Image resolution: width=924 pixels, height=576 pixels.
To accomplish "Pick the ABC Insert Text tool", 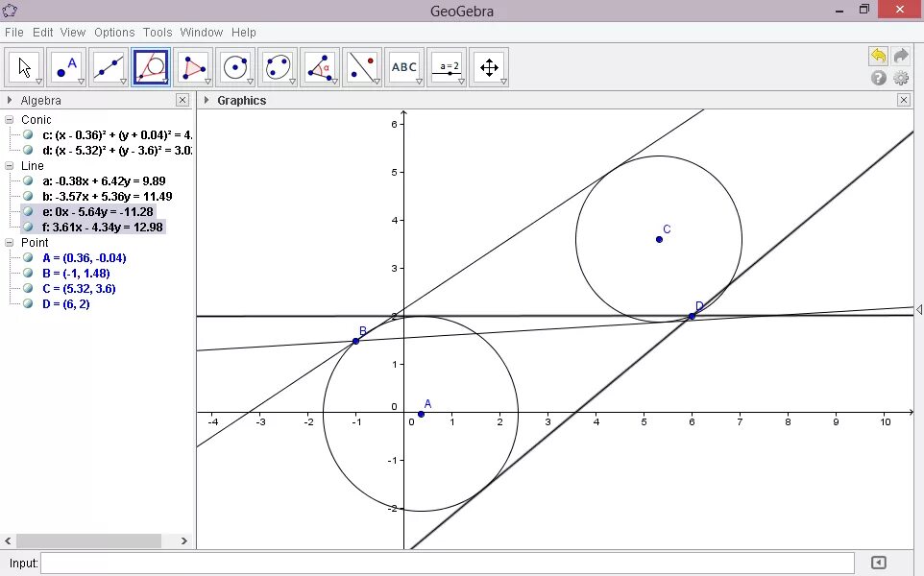I will 404,67.
